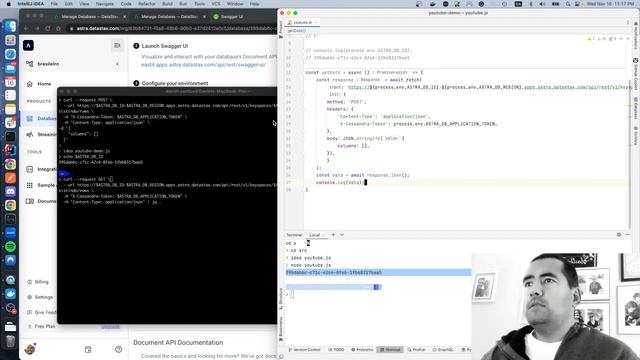
Task: Close the first Manage Database tab
Action: [124, 17]
